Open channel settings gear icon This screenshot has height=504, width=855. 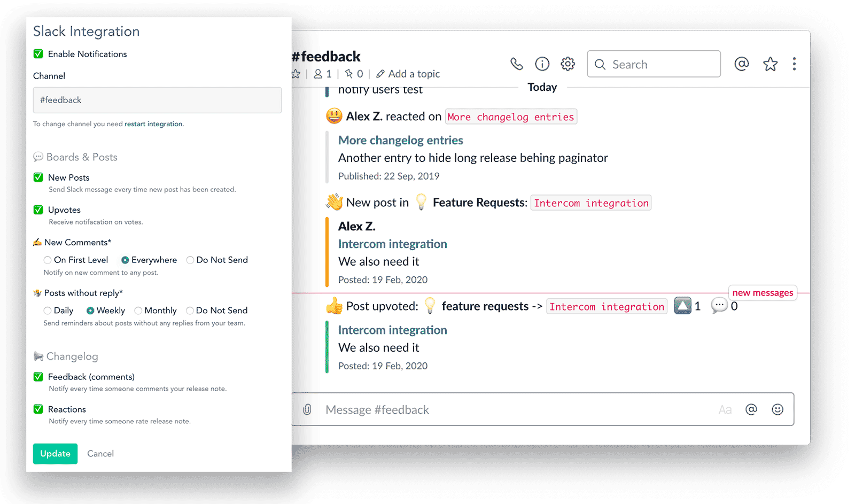[568, 64]
